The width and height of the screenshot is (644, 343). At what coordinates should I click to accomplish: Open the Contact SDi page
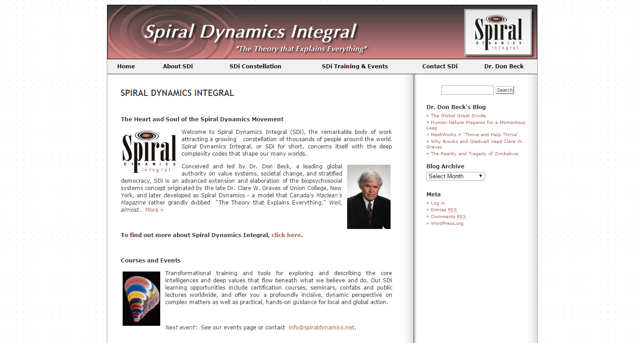(x=440, y=66)
